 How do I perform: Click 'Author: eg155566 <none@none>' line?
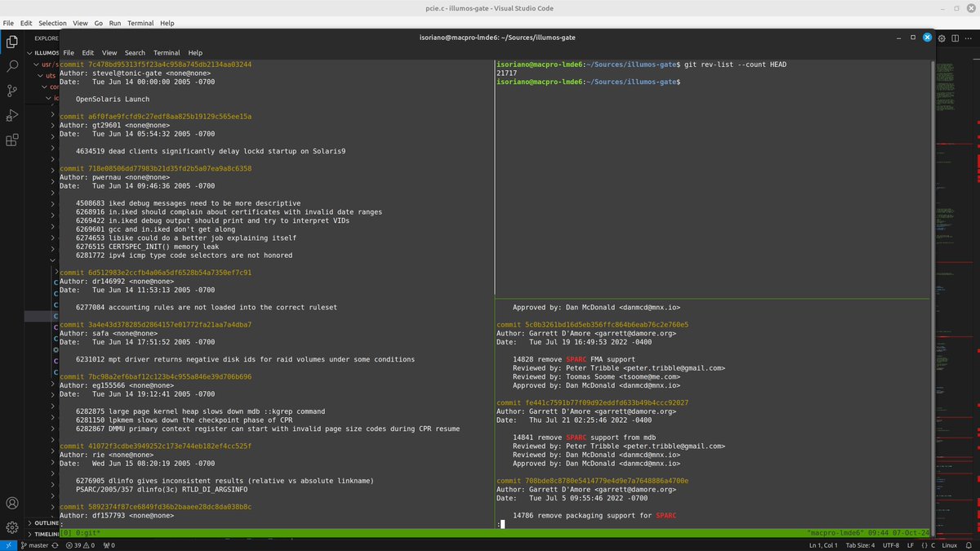117,385
